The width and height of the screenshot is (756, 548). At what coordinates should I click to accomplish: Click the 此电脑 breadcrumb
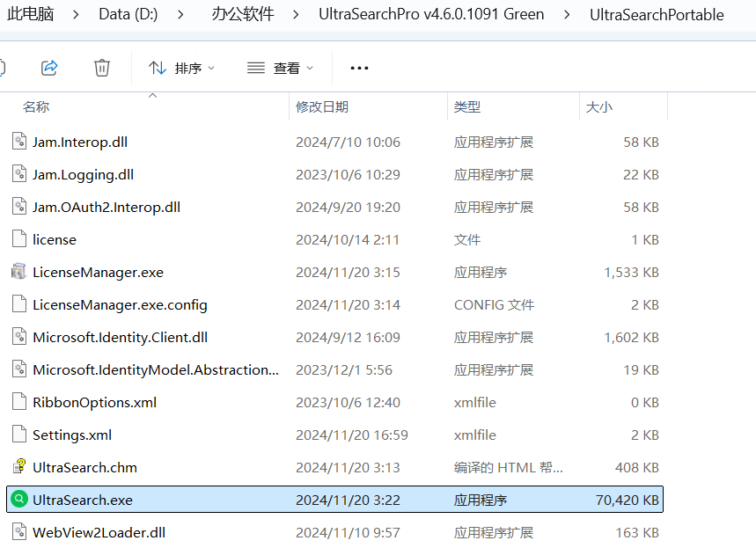(31, 14)
